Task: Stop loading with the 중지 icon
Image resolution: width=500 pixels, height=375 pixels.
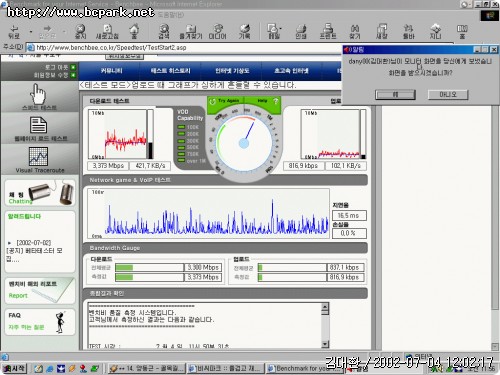Action: pyautogui.click(x=80, y=31)
